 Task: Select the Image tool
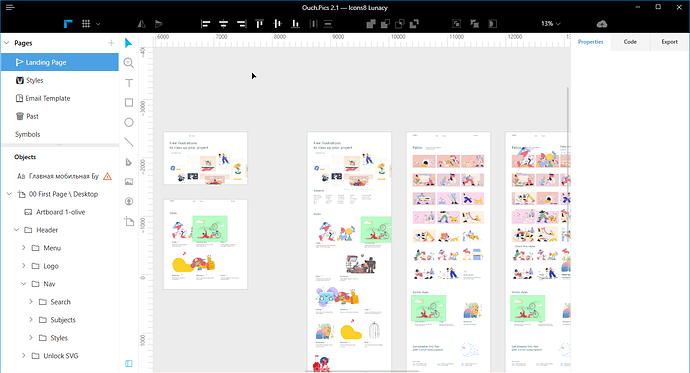click(x=128, y=181)
